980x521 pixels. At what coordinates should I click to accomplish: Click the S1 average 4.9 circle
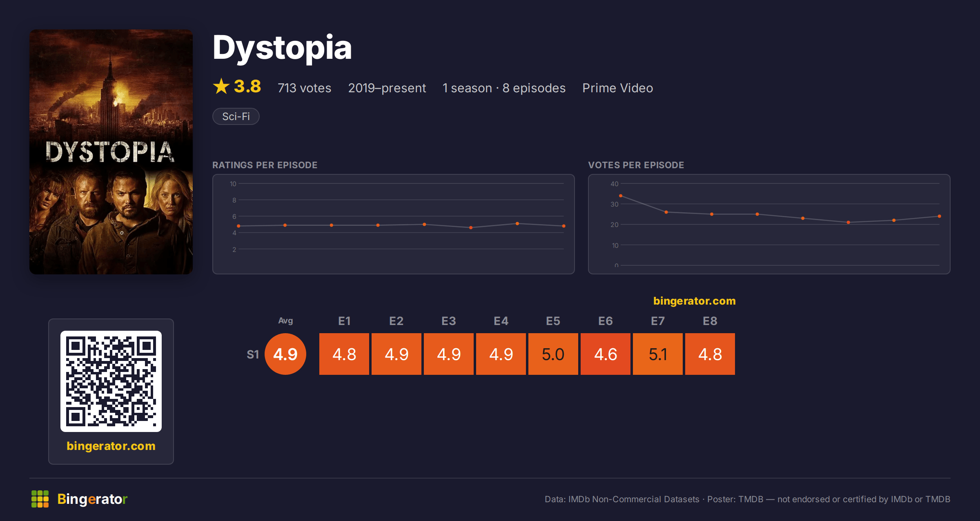(x=285, y=354)
